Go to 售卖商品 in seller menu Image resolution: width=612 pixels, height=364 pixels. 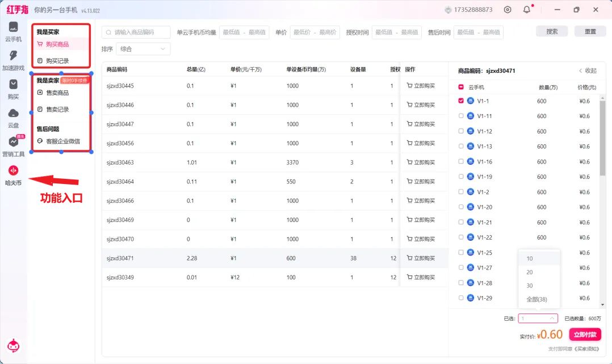[x=57, y=93]
